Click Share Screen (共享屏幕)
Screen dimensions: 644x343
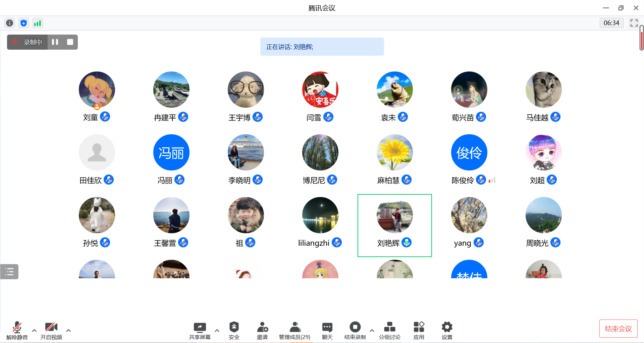tap(200, 330)
